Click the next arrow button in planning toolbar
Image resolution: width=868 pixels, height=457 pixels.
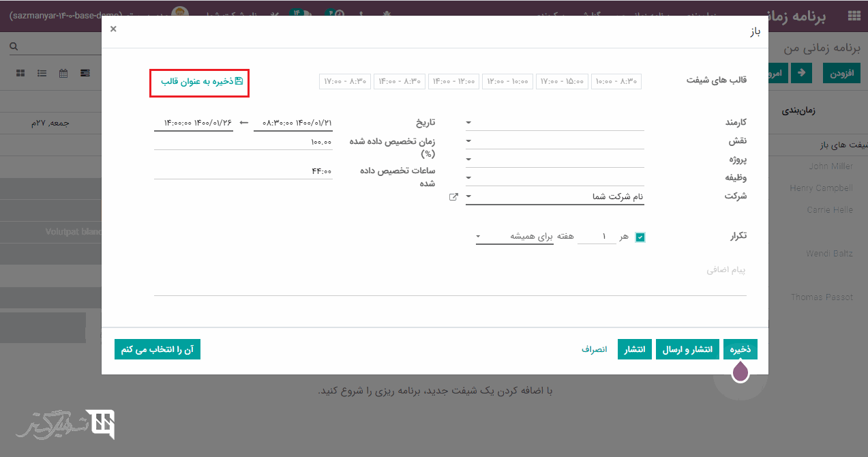pyautogui.click(x=801, y=73)
